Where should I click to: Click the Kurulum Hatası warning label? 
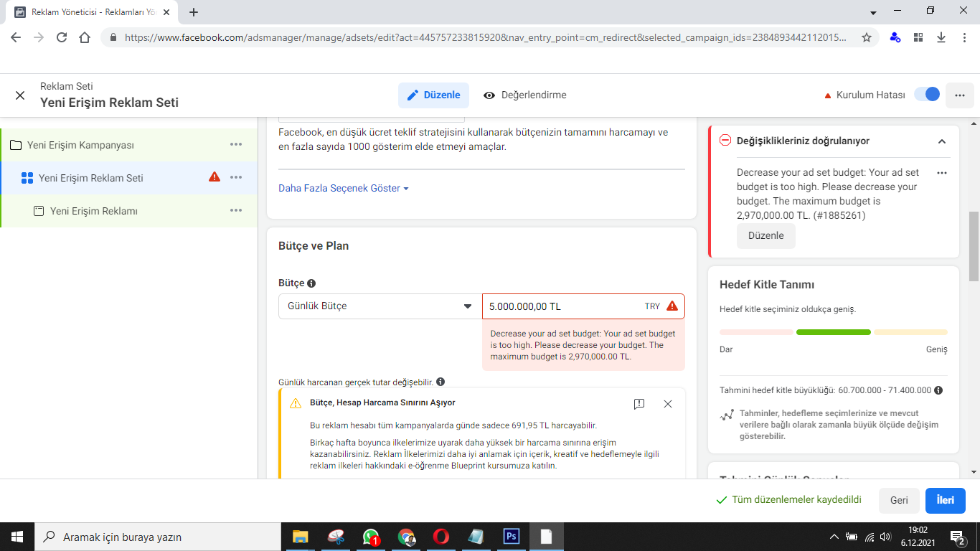click(x=864, y=95)
